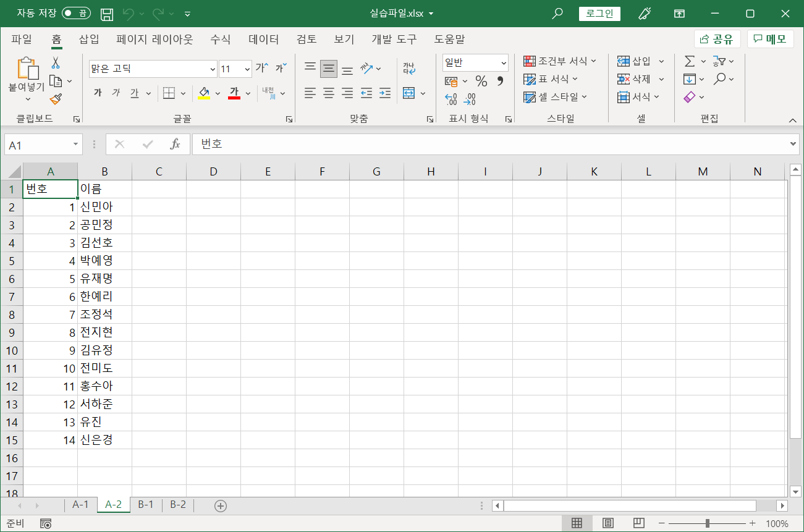Image resolution: width=804 pixels, height=532 pixels.
Task: Click the Cut scissors icon
Action: pyautogui.click(x=56, y=62)
